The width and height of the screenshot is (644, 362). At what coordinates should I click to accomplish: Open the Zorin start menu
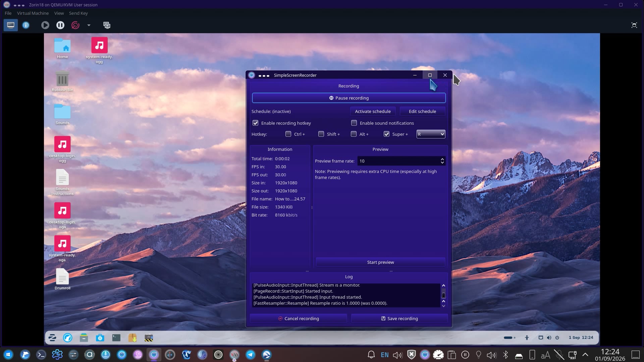pos(52,338)
